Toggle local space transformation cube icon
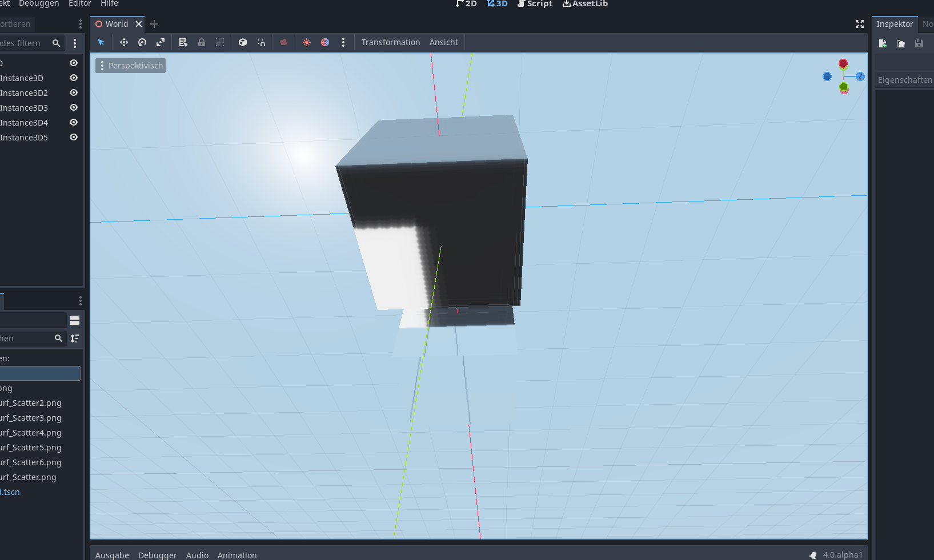This screenshot has width=934, height=560. [x=243, y=42]
